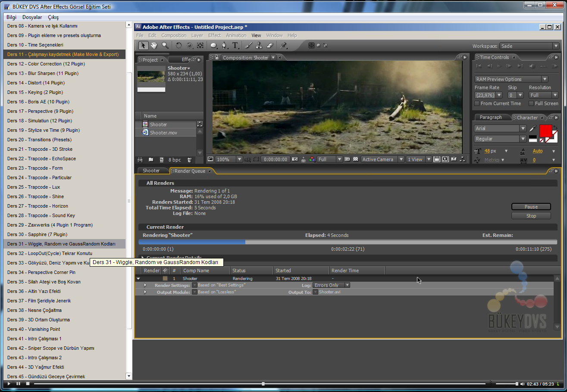Open the Active Camera dropdown

[382, 159]
